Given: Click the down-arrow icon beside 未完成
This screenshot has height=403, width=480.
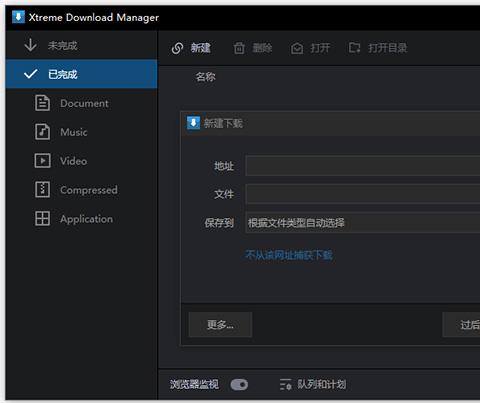Looking at the screenshot, I should (x=30, y=45).
